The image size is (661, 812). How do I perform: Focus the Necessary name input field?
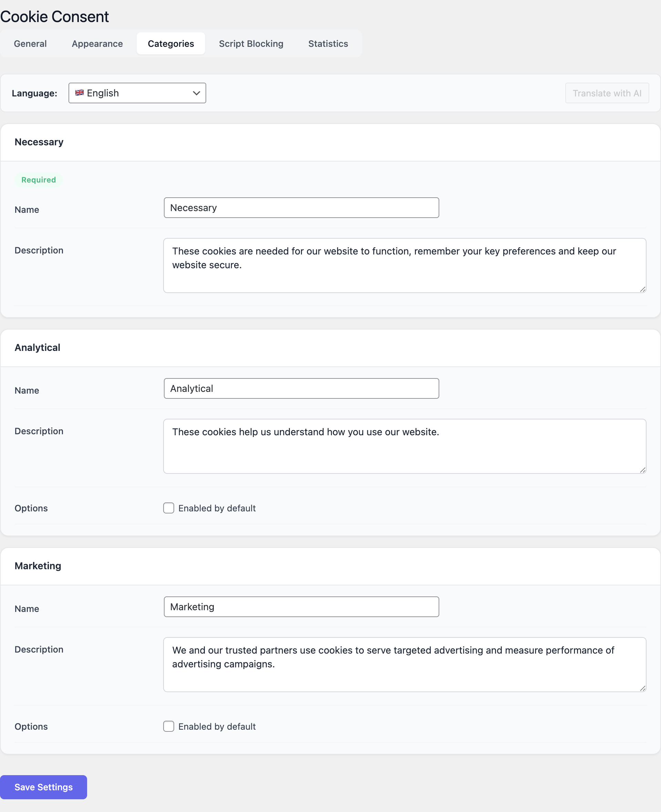[x=301, y=208]
